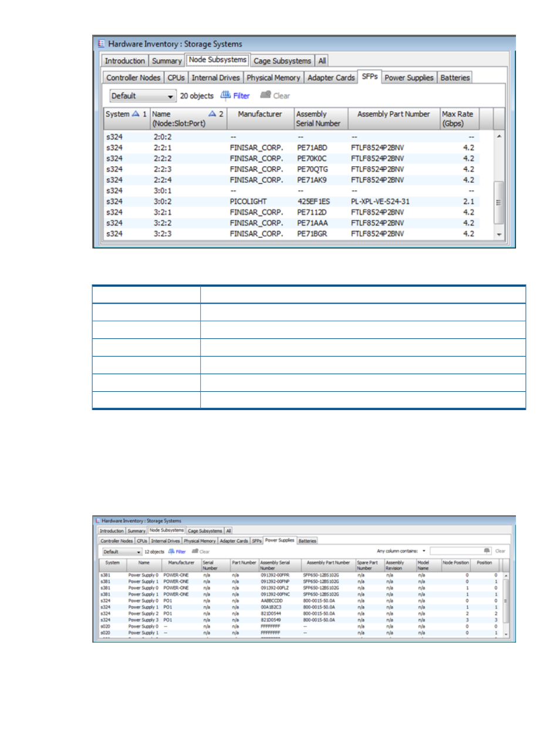Open the Default view dropdown in the SFPs window
Image resolution: width=560 pixels, height=746 pixels.
[143, 96]
